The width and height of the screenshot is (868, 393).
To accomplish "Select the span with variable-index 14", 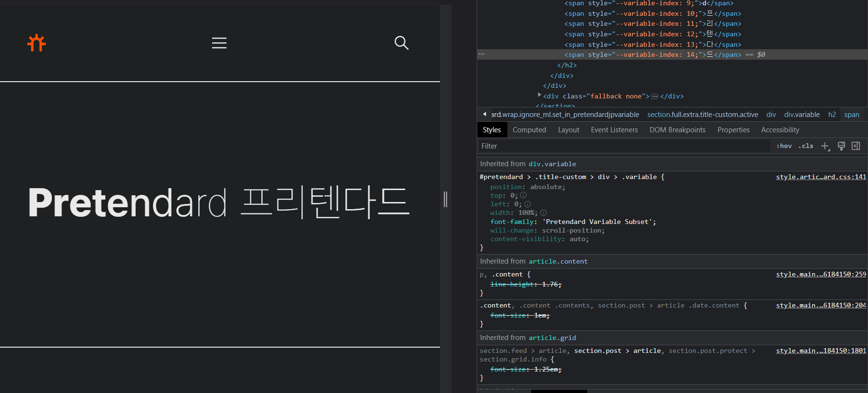I will point(653,54).
